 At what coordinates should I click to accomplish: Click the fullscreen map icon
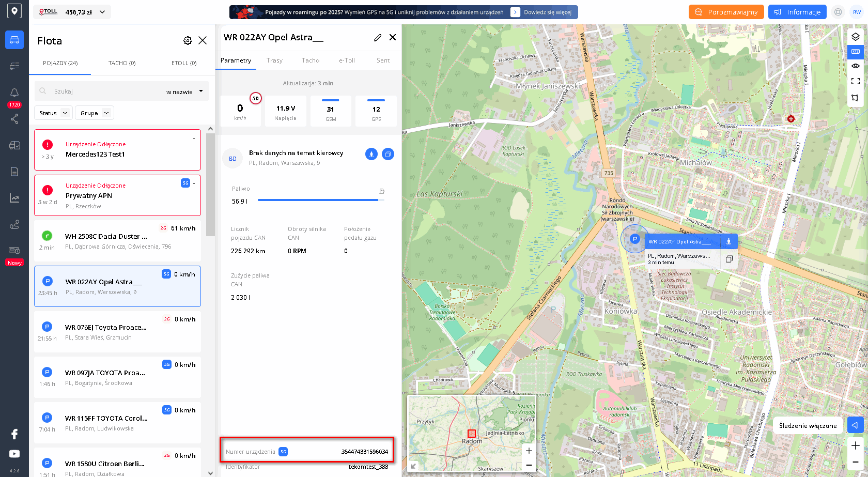855,81
